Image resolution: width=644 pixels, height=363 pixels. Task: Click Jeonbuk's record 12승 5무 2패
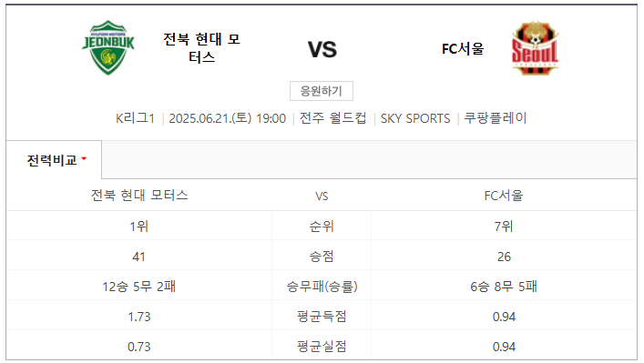(138, 287)
